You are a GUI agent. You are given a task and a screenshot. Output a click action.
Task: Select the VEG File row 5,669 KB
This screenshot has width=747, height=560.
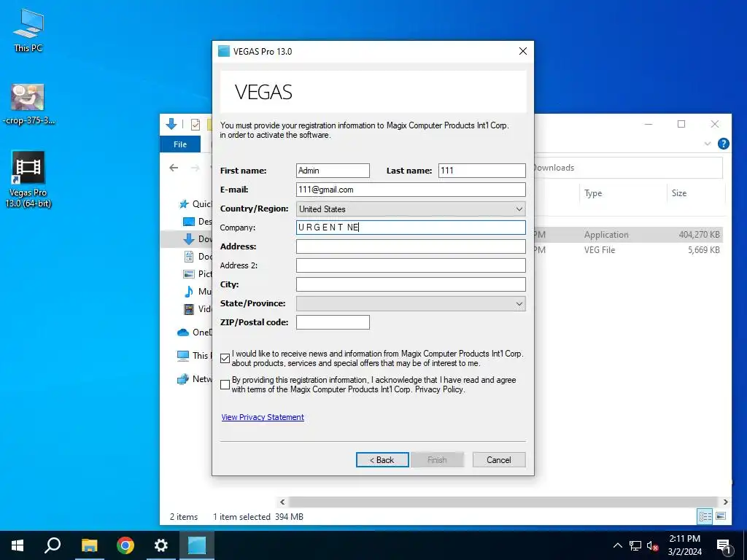coord(629,250)
